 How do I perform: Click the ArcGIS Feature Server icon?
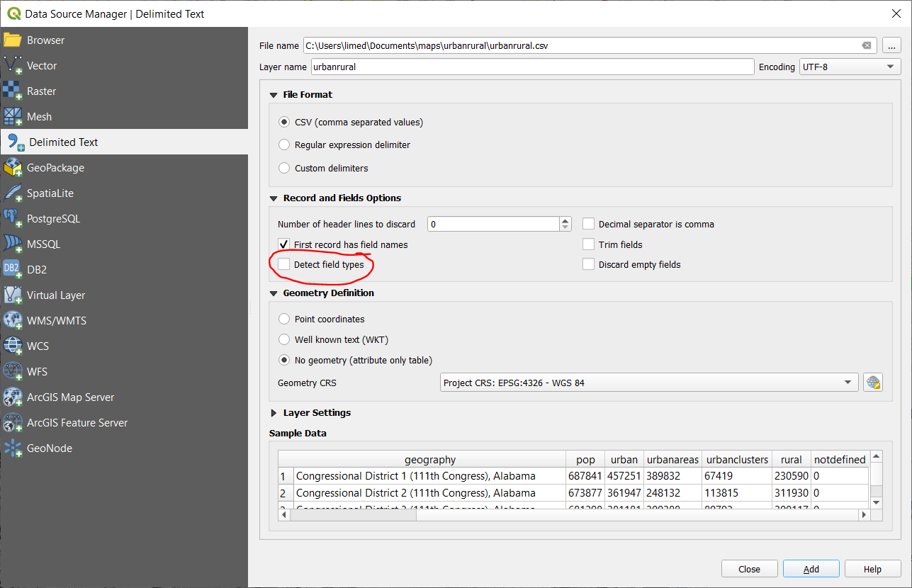point(13,422)
